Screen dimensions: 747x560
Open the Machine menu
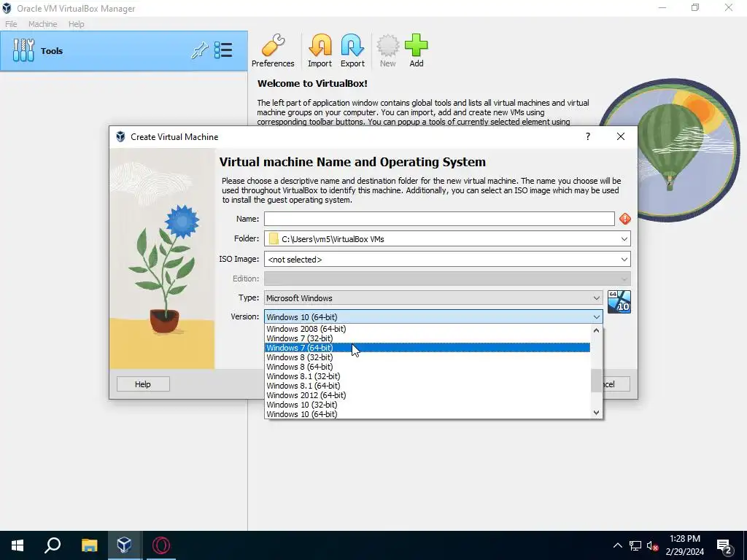point(42,24)
